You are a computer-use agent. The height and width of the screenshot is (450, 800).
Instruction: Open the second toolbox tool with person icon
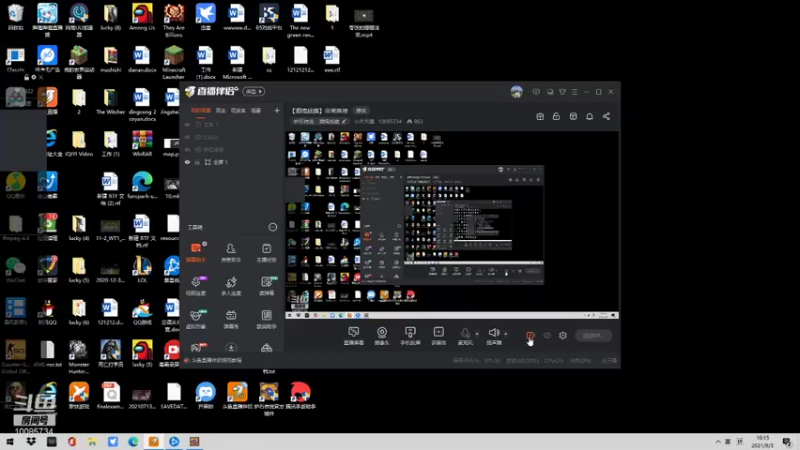coord(231,253)
